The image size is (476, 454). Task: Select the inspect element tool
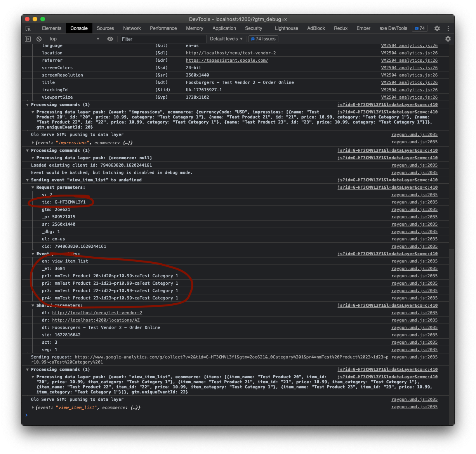point(28,28)
